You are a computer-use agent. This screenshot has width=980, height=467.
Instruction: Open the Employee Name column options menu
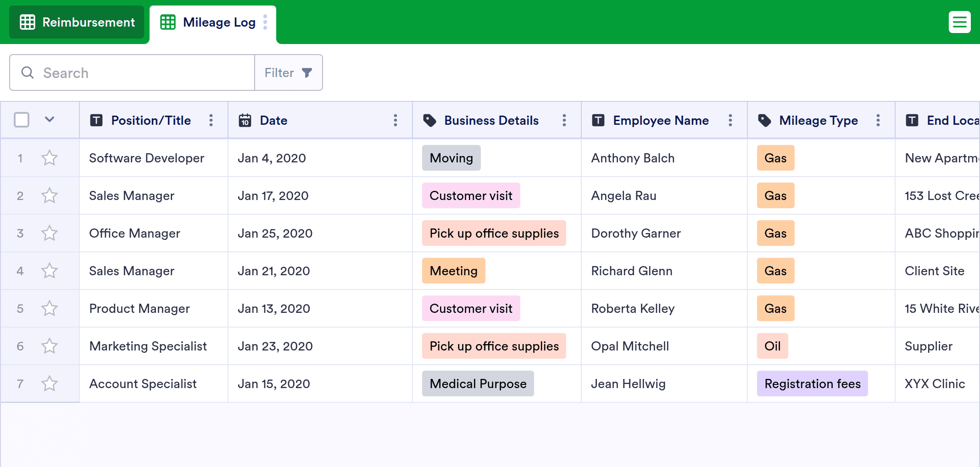[730, 120]
